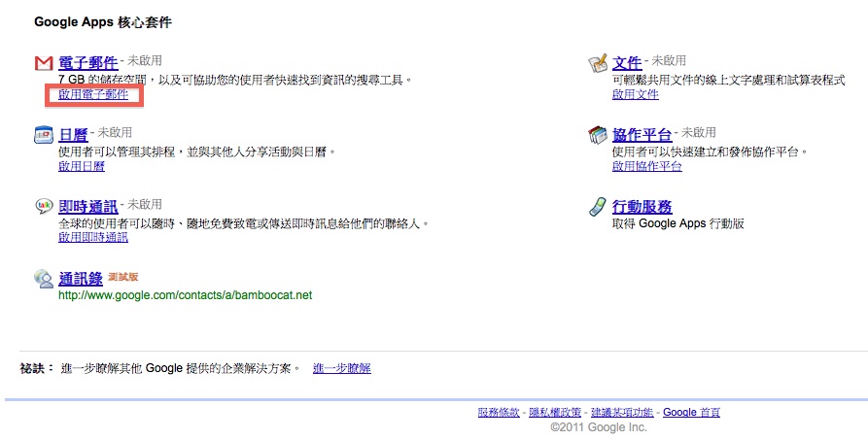
Task: Activate the 啟用協作平台 link
Action: [x=646, y=166]
